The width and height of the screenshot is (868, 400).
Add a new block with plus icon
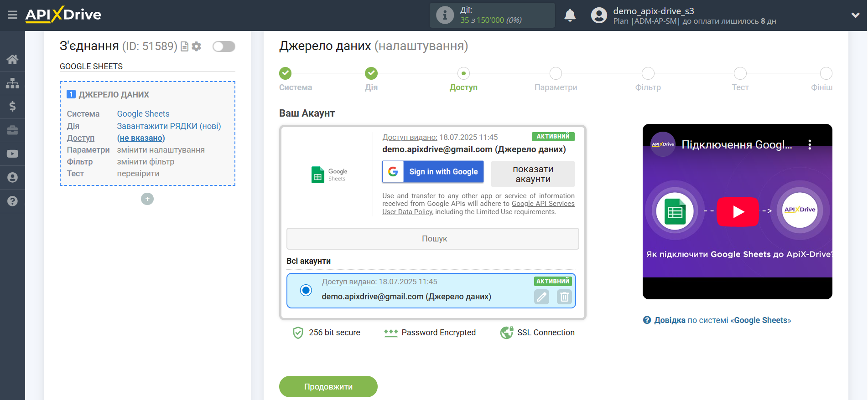click(147, 199)
